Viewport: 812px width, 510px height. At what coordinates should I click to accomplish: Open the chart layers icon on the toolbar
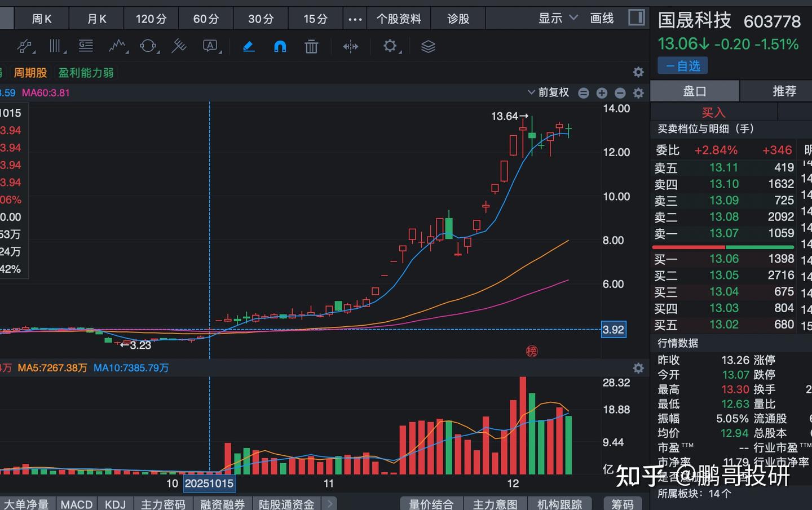click(x=427, y=46)
